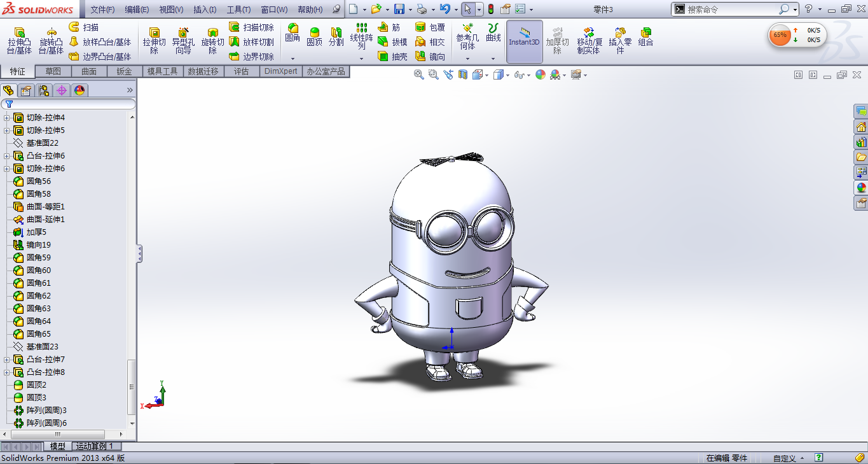Select the 拉伸切除 extruded cut tool

[x=154, y=41]
